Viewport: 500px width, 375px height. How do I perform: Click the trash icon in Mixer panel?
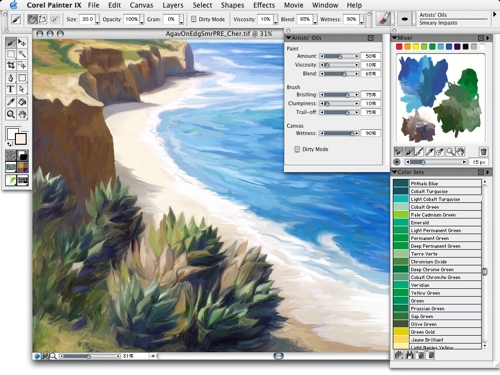483,152
